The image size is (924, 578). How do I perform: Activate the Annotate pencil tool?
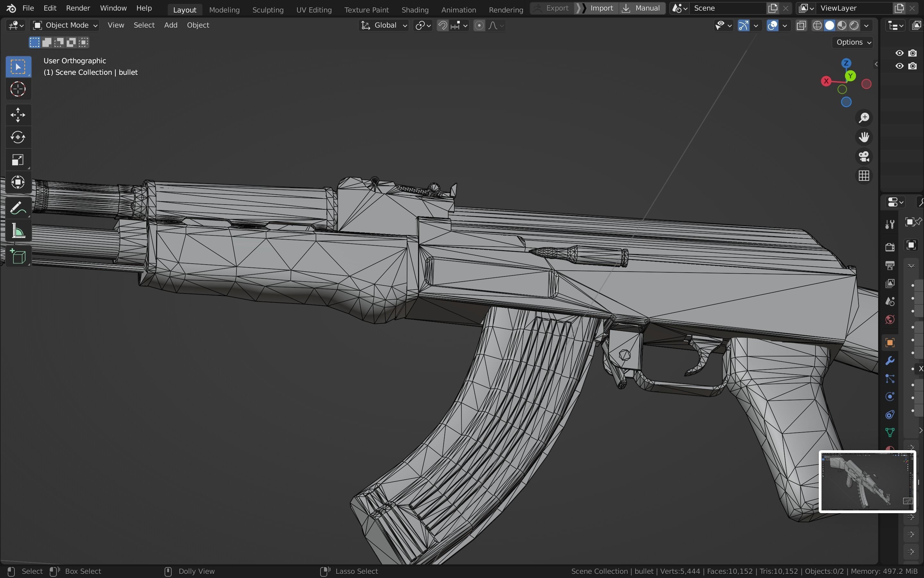tap(18, 208)
